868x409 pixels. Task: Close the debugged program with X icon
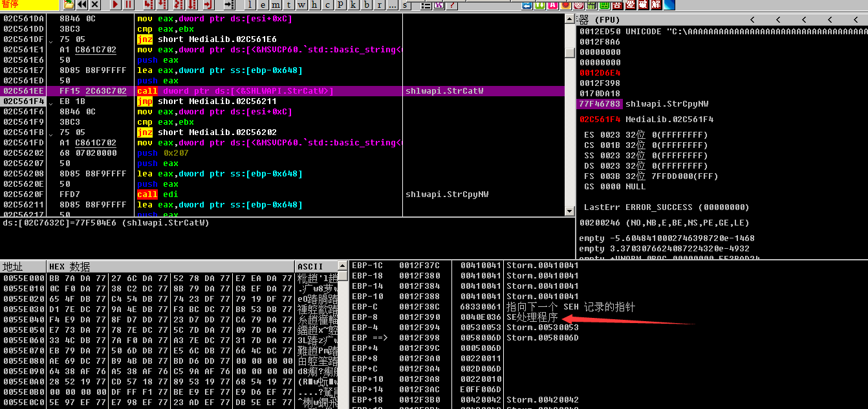94,5
